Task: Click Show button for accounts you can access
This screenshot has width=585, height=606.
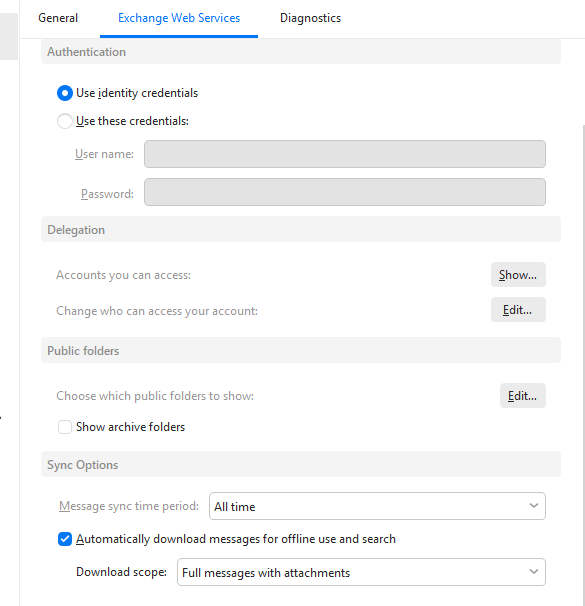Action: click(518, 275)
